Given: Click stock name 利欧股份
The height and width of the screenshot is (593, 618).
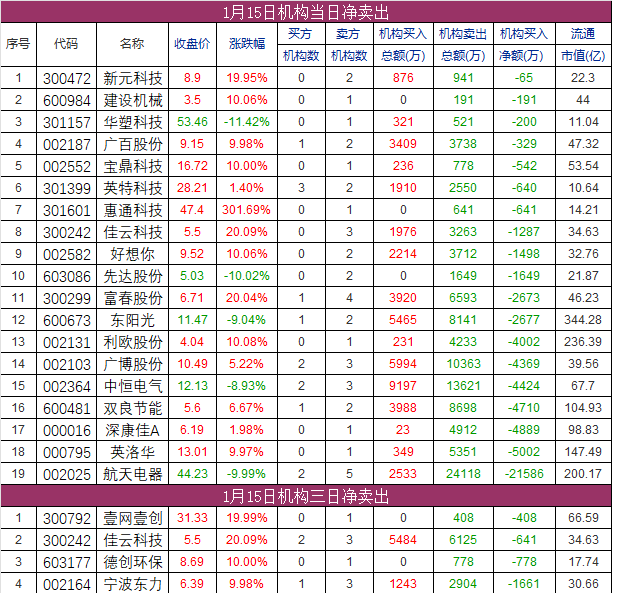Looking at the screenshot, I should point(133,342).
